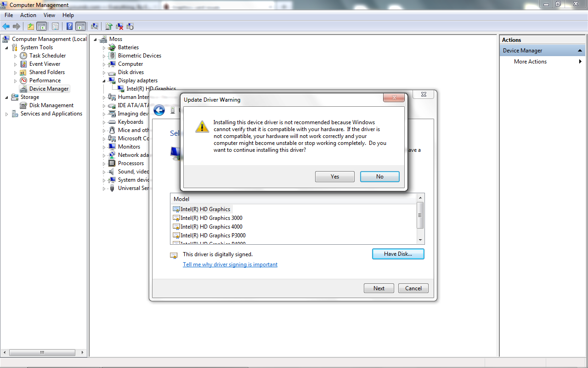Click No in Update Driver Warning

tap(380, 177)
